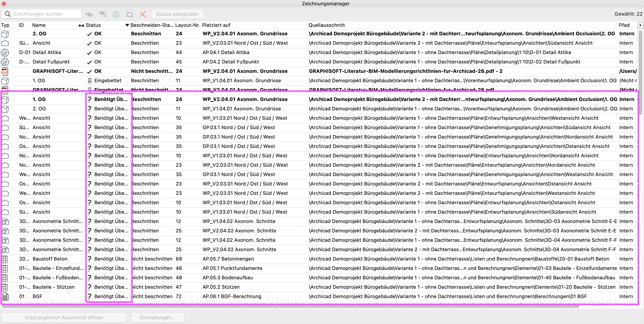This screenshot has width=644, height=324.
Task: Sort list by Quellausschnitt column header
Action: click(326, 25)
